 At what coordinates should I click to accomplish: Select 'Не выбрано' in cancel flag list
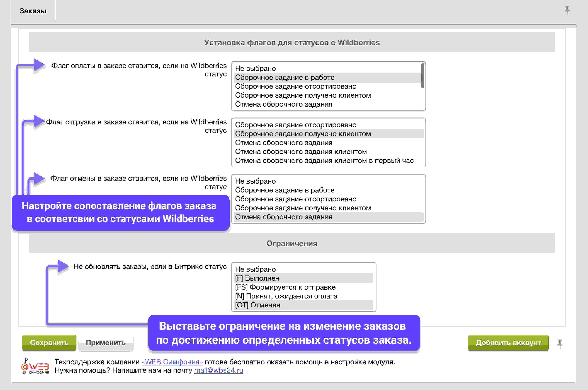[329, 181]
